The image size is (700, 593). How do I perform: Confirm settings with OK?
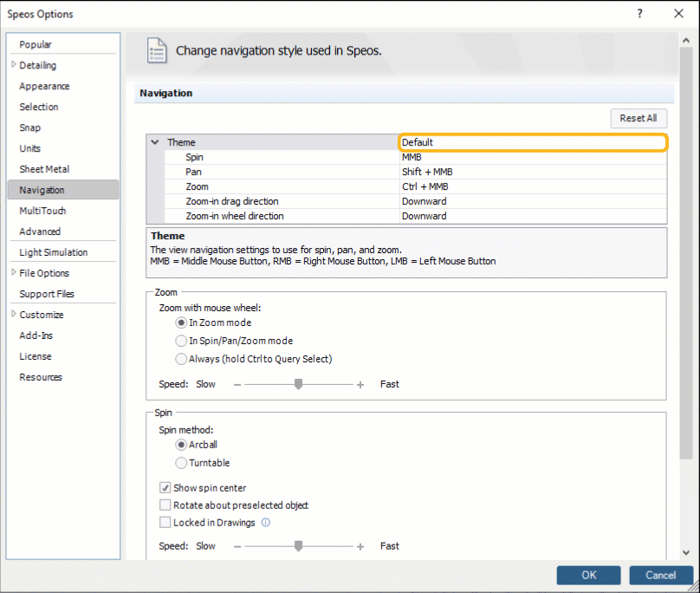[588, 575]
